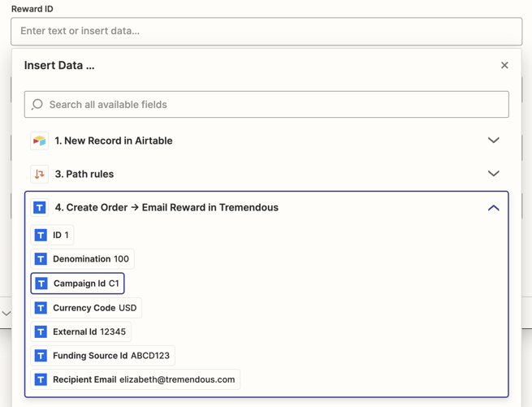Viewport: 532px width, 407px height.
Task: Close the Insert Data panel
Action: 504,65
